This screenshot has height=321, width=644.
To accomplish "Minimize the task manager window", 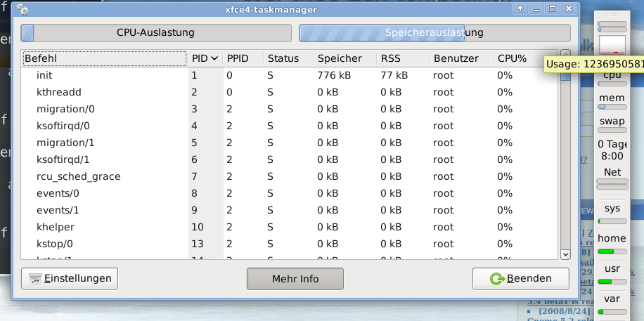I will coord(536,9).
